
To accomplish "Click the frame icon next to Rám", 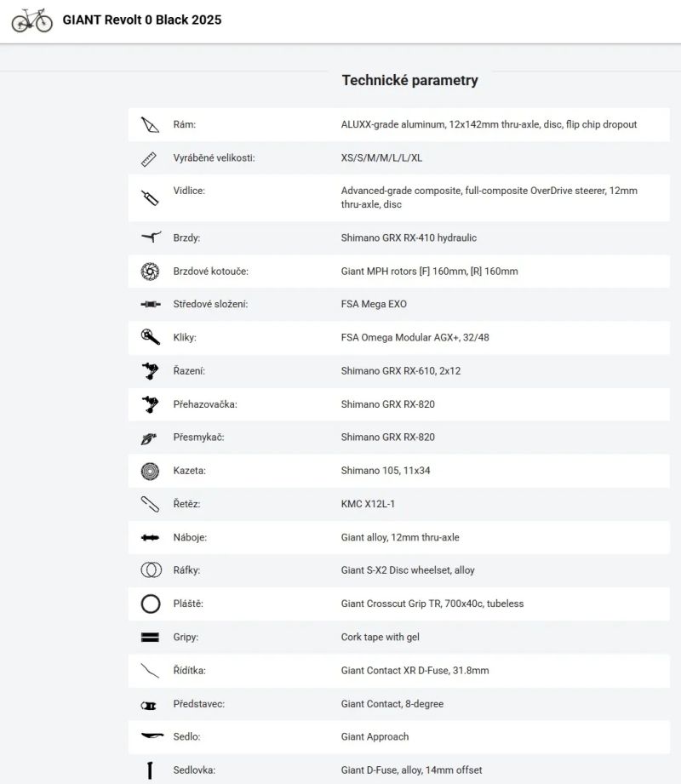I will 150,125.
